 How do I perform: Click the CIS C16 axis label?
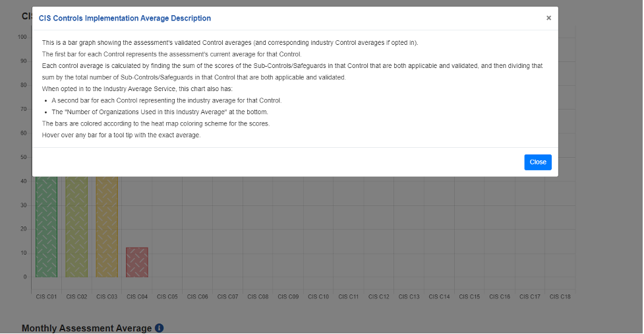click(x=500, y=297)
